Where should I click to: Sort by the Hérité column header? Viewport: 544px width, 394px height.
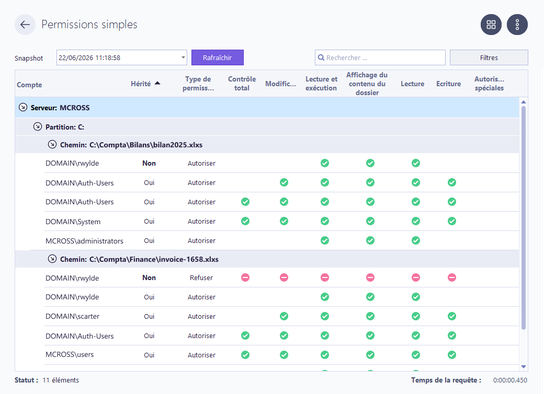coord(141,84)
